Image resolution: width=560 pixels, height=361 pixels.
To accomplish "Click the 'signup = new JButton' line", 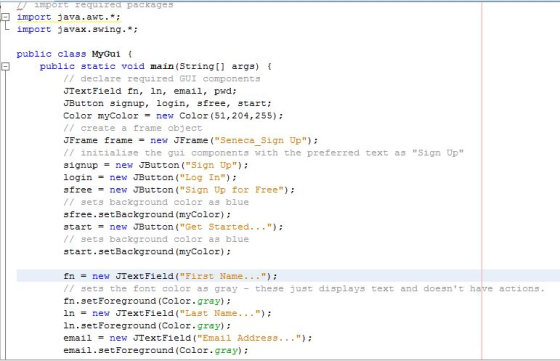I will tap(156, 165).
